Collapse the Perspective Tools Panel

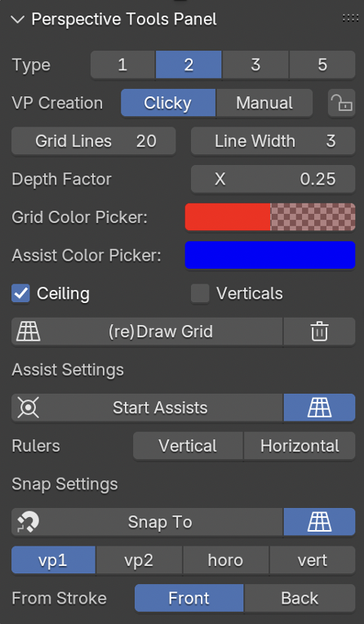(18, 19)
